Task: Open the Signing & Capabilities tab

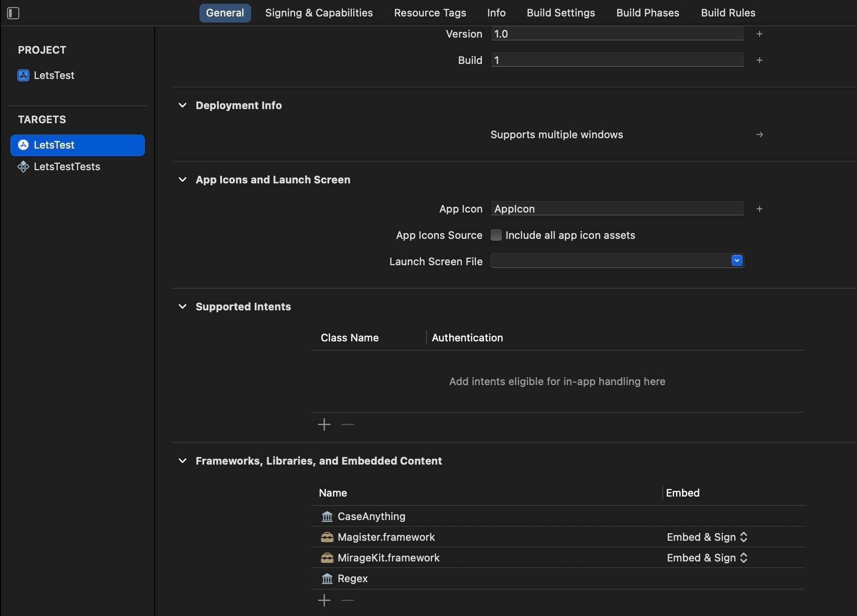Action: pos(318,13)
